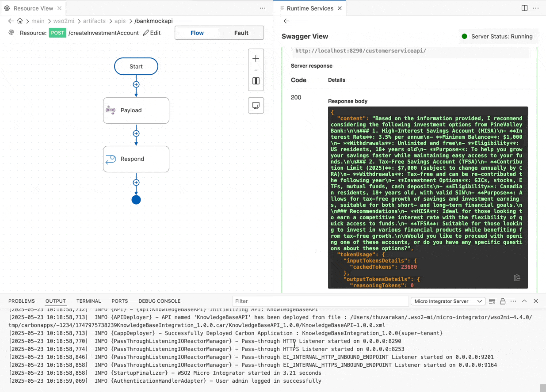
Task: Edit the createInvestmentAccount resource
Action: click(x=152, y=33)
